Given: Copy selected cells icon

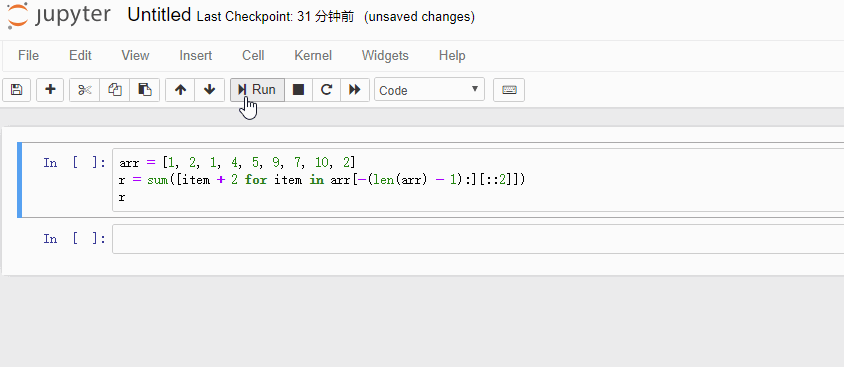Looking at the screenshot, I should [115, 90].
